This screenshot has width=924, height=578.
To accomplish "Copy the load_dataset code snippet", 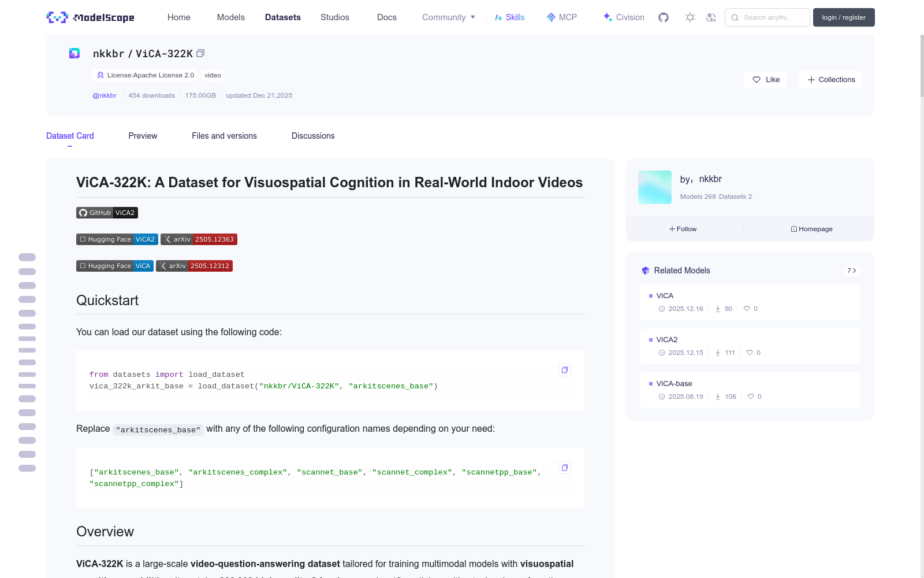I will pos(565,370).
